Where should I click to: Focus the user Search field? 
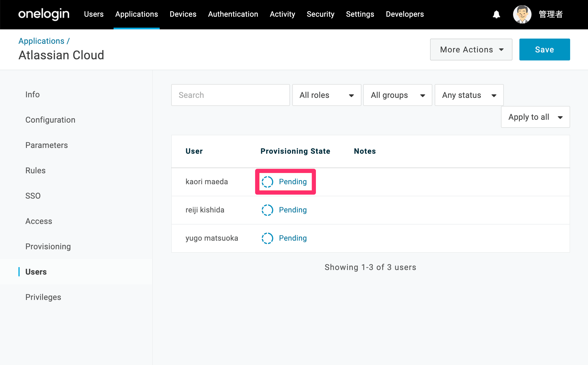(231, 95)
